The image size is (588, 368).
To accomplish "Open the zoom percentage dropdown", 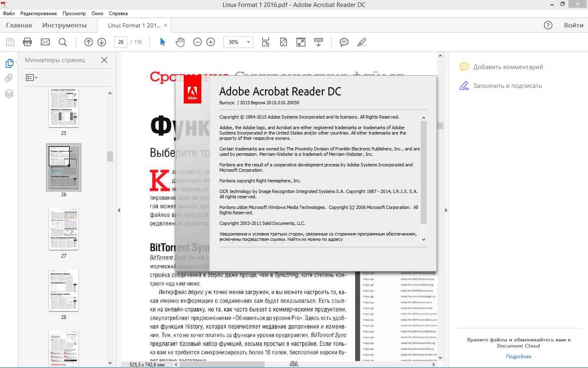I will (x=248, y=42).
